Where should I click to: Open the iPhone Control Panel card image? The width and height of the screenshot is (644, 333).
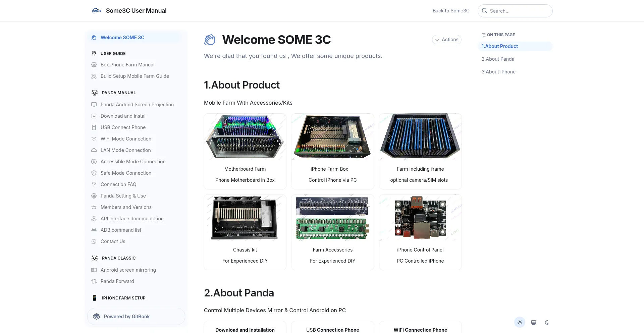tap(420, 218)
